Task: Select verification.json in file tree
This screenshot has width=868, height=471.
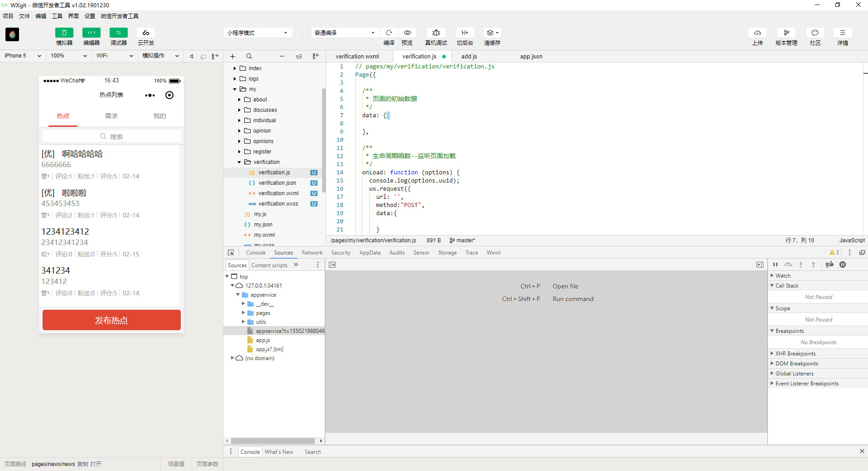Action: pos(277,183)
